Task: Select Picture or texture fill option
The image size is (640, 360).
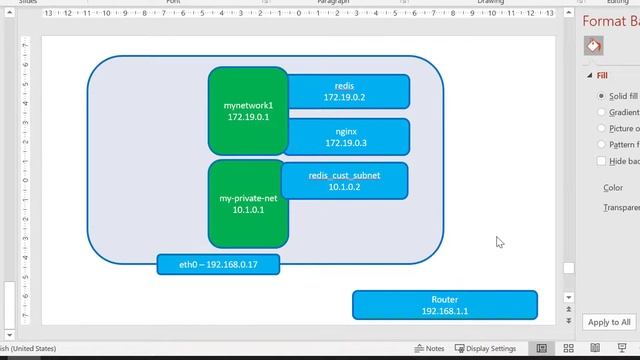Action: click(x=601, y=129)
